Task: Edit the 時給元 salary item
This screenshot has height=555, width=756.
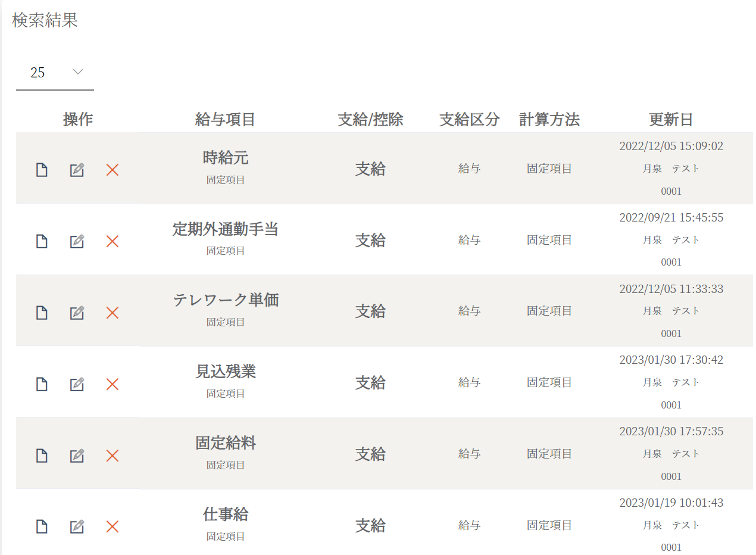Action: pos(77,170)
